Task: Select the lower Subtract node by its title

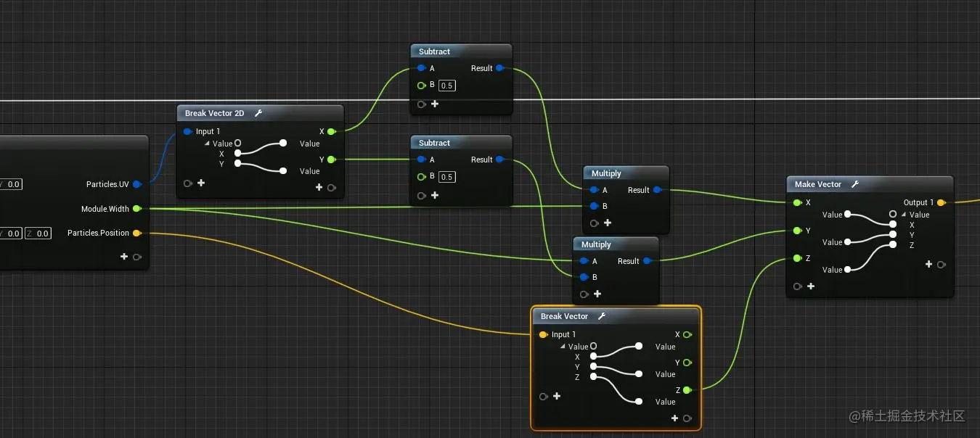Action: coord(434,143)
